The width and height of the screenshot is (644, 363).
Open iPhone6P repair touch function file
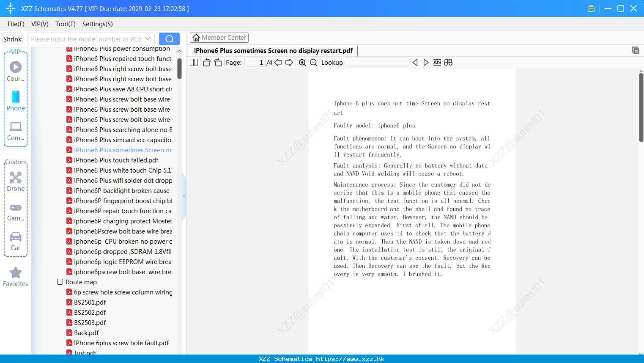point(119,211)
